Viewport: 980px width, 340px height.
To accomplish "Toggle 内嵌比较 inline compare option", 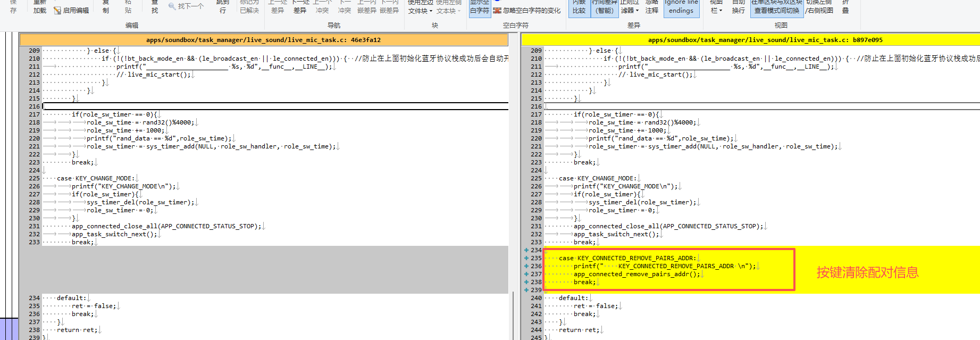I will [579, 7].
